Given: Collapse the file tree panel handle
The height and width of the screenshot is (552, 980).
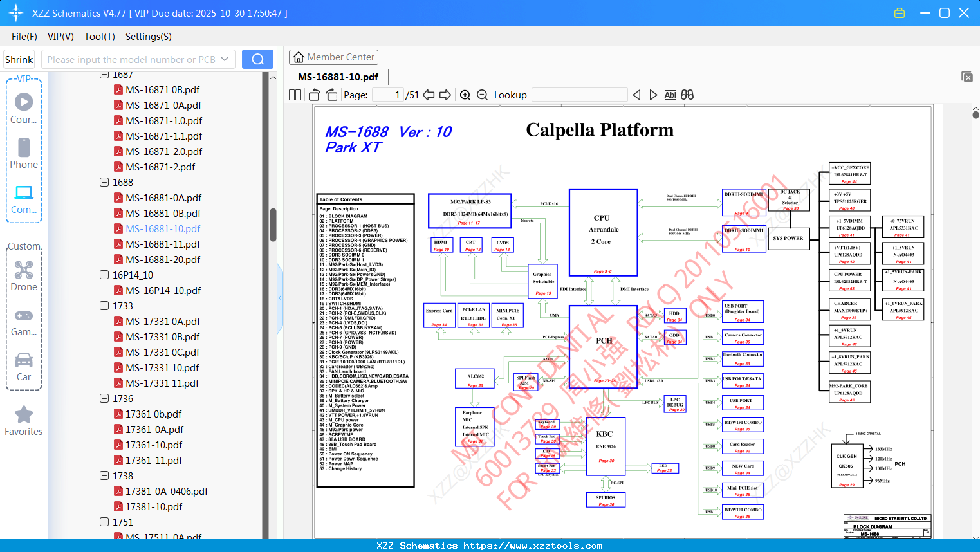Looking at the screenshot, I should (x=280, y=297).
